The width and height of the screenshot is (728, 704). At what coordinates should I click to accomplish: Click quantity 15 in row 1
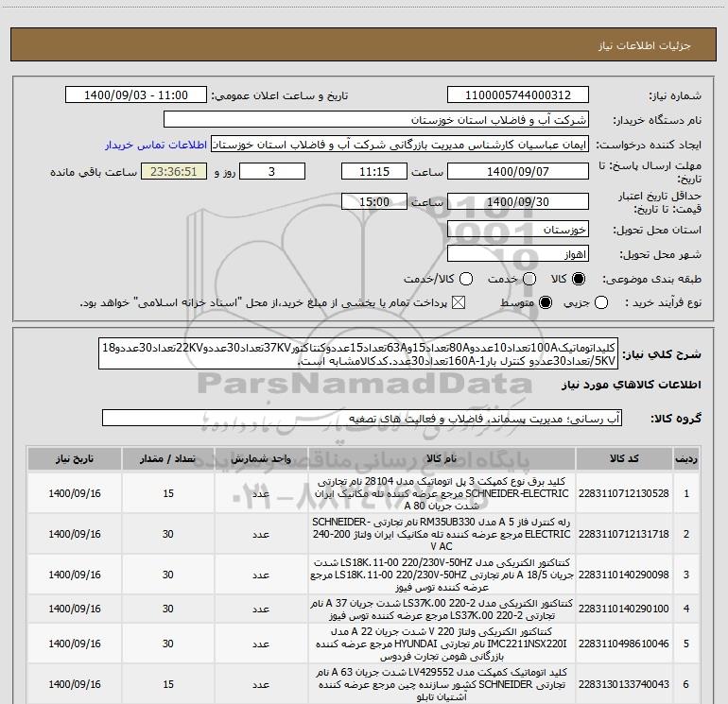[x=168, y=493]
